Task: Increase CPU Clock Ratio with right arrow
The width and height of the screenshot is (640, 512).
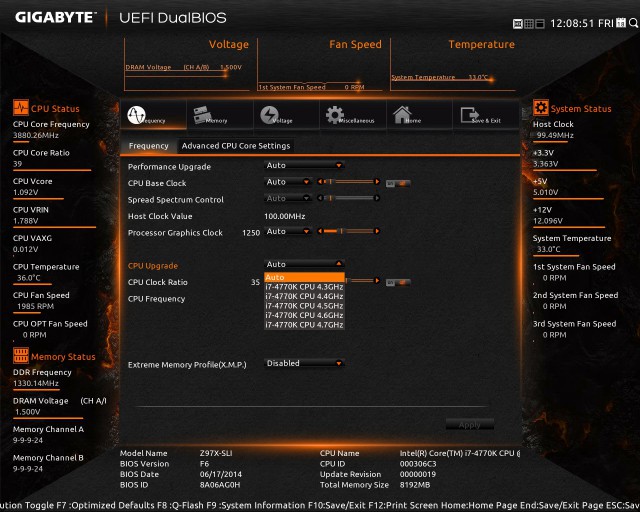Action: click(x=377, y=280)
